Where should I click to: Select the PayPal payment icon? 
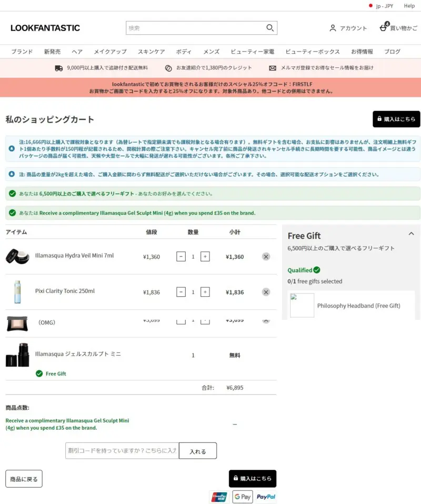pos(266,496)
